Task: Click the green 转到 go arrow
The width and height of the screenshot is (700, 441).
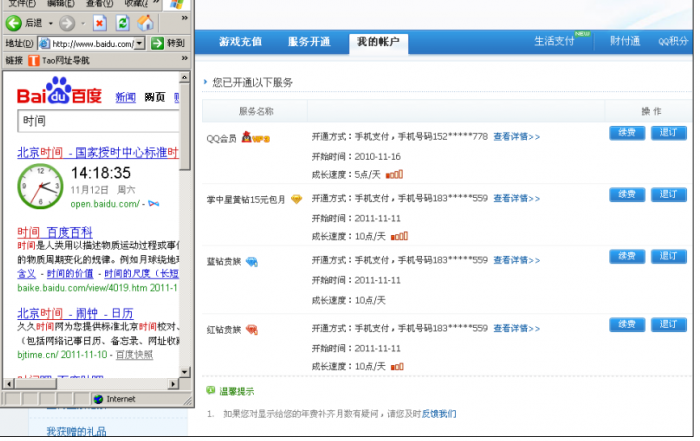Action: point(157,43)
